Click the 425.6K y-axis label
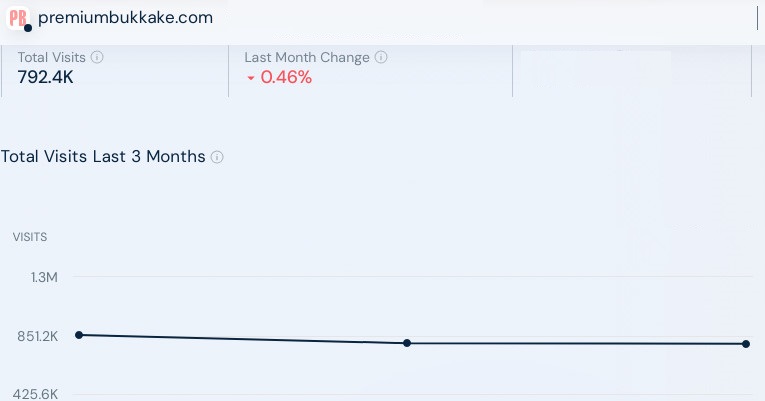Viewport: 765px width, 401px height. (x=37, y=394)
